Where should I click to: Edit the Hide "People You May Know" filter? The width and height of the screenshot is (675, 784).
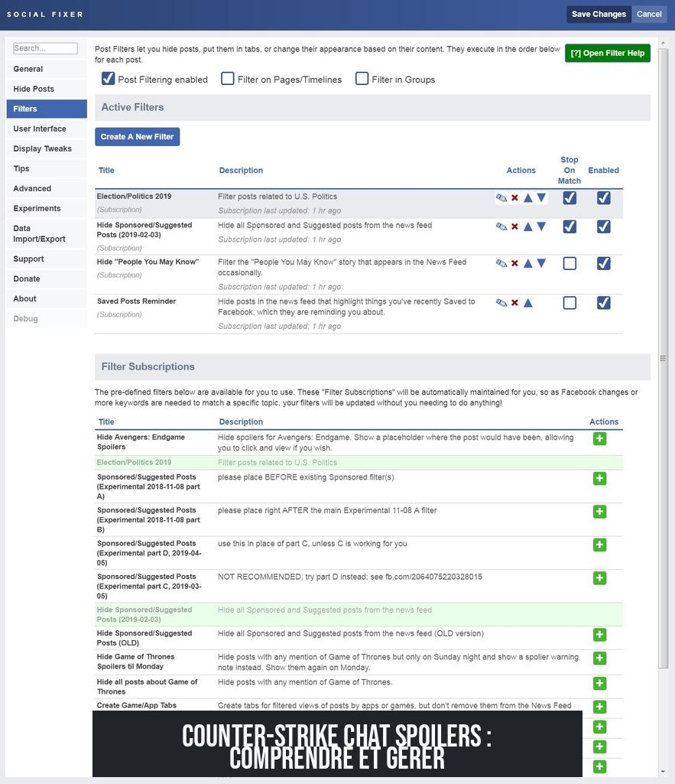pyautogui.click(x=501, y=263)
